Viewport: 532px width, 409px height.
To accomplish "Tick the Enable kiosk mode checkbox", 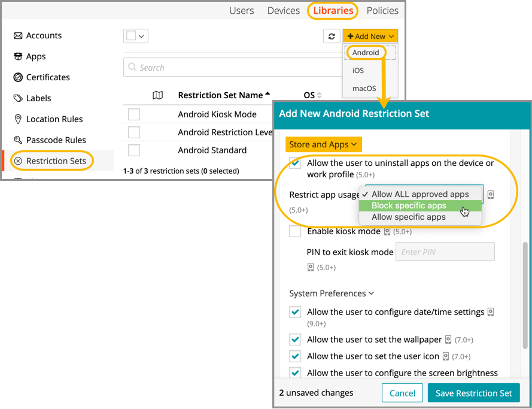I will 295,231.
